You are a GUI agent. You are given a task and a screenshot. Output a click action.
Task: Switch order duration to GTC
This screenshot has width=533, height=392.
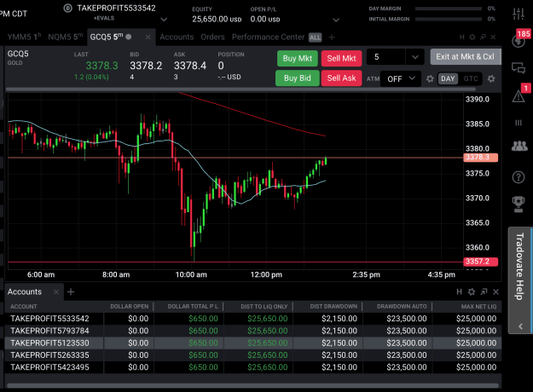click(471, 78)
